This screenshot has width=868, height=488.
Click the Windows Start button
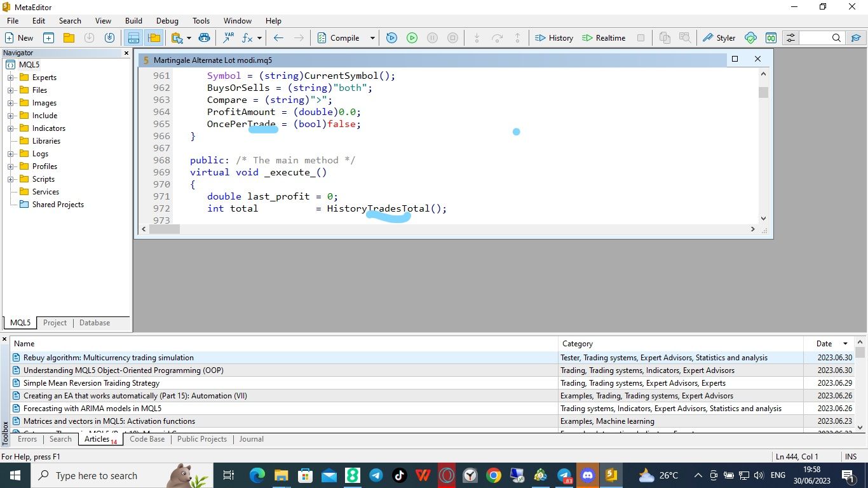[15, 475]
